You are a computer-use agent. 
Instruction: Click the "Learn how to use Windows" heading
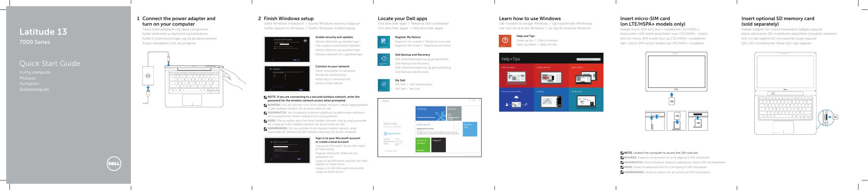click(x=530, y=18)
